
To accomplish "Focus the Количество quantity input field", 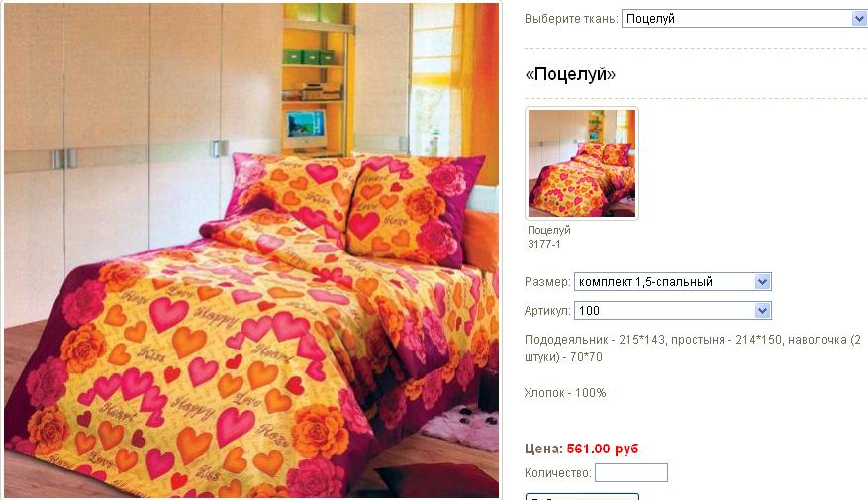I will 631,473.
